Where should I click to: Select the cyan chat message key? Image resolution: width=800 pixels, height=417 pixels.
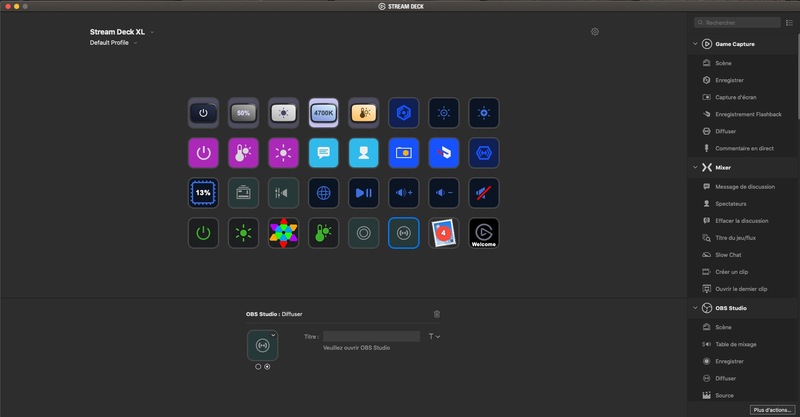point(323,153)
